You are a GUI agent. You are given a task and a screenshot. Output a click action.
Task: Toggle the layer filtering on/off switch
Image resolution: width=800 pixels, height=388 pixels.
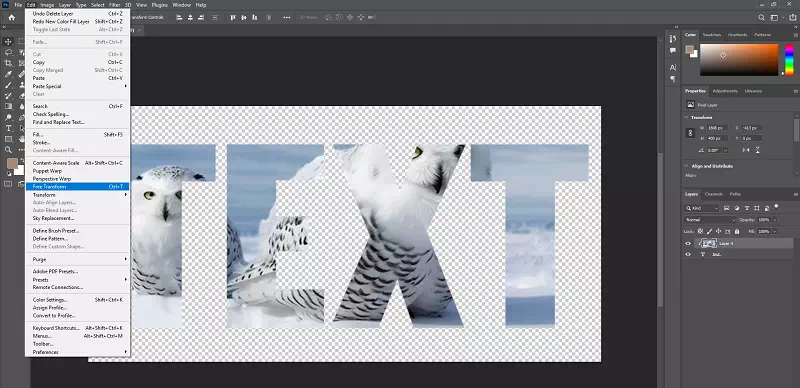point(777,207)
